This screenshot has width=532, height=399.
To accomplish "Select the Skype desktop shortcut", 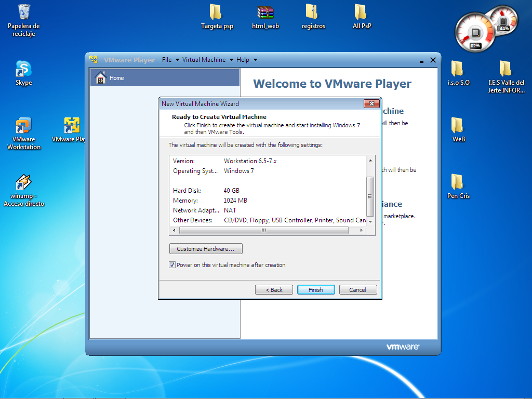I will point(23,69).
